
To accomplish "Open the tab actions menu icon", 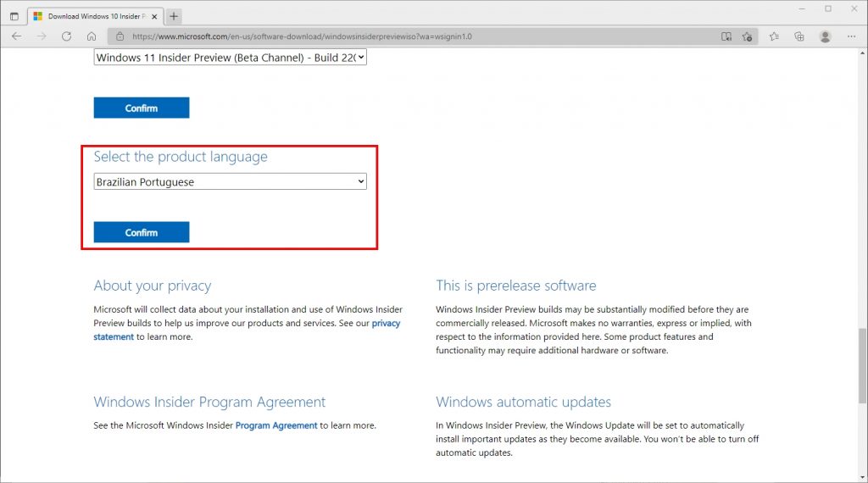I will click(14, 17).
